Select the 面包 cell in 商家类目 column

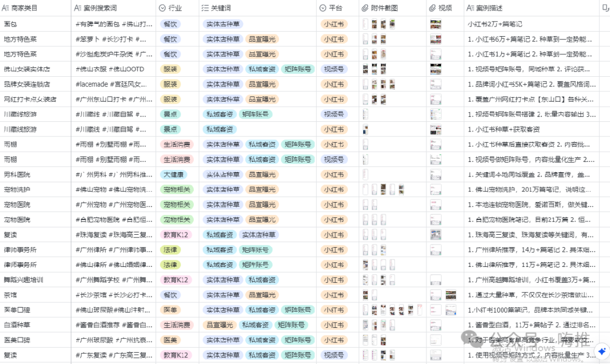point(36,24)
